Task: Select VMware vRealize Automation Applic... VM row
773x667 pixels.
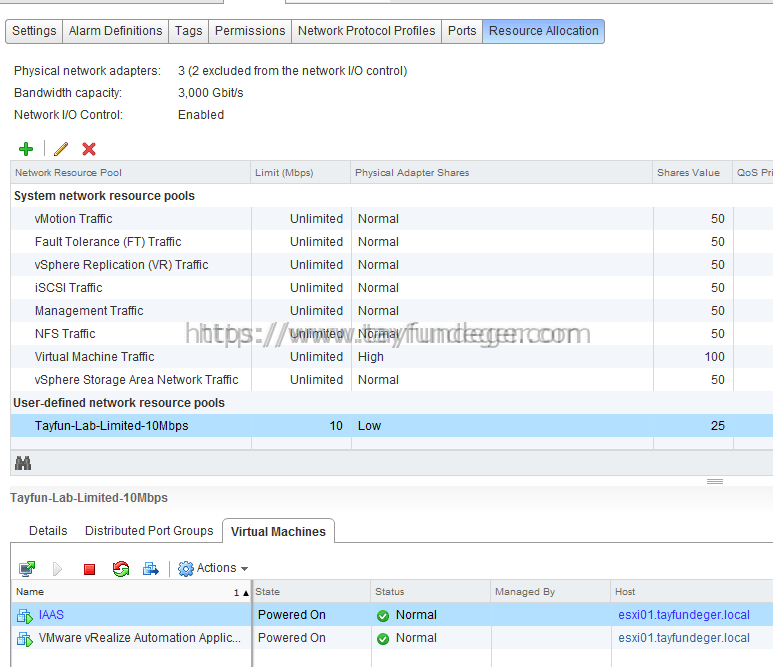Action: click(392, 638)
